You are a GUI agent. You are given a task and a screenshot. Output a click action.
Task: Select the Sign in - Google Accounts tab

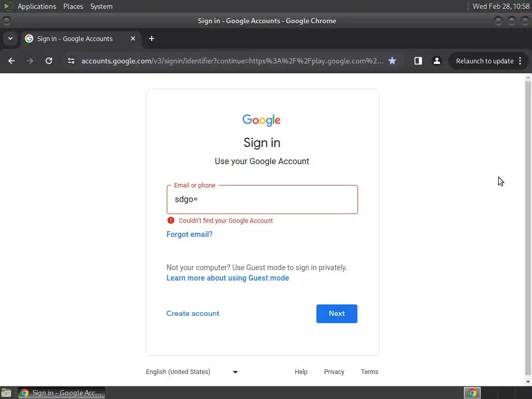81,38
